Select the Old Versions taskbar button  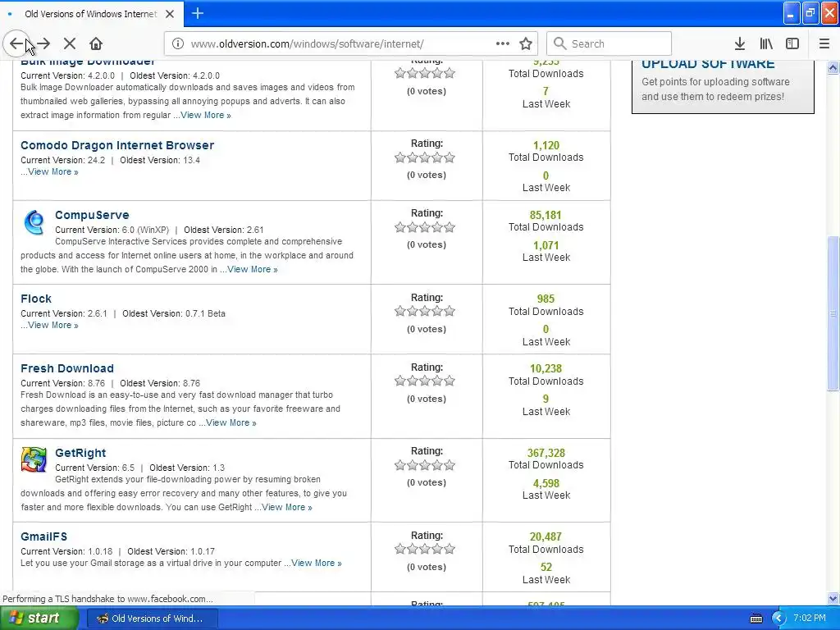(x=152, y=619)
